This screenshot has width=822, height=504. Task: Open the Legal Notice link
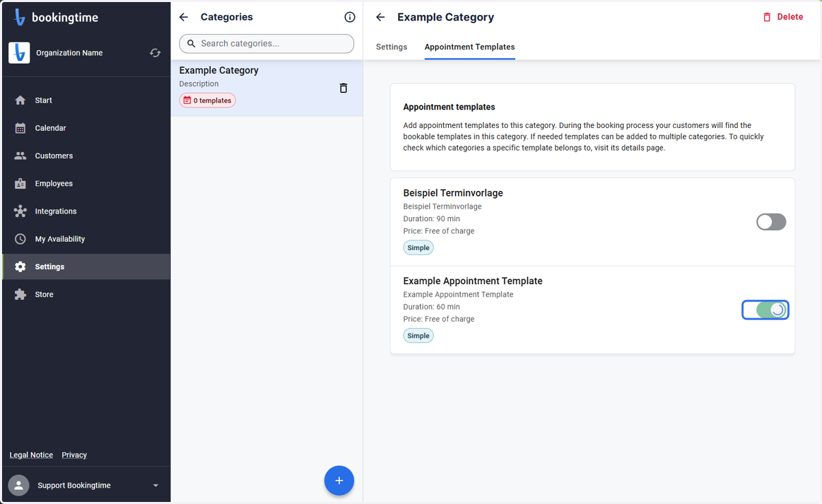coord(32,455)
